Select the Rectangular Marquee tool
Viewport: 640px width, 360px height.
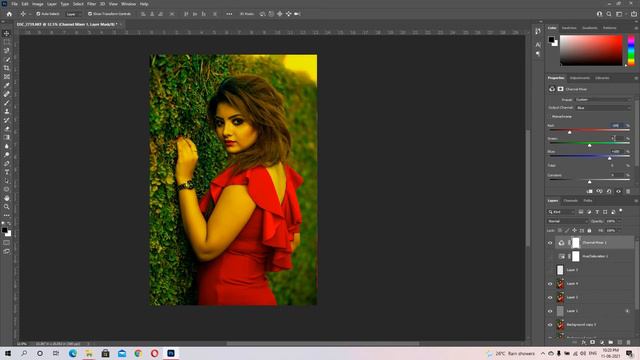(7, 42)
